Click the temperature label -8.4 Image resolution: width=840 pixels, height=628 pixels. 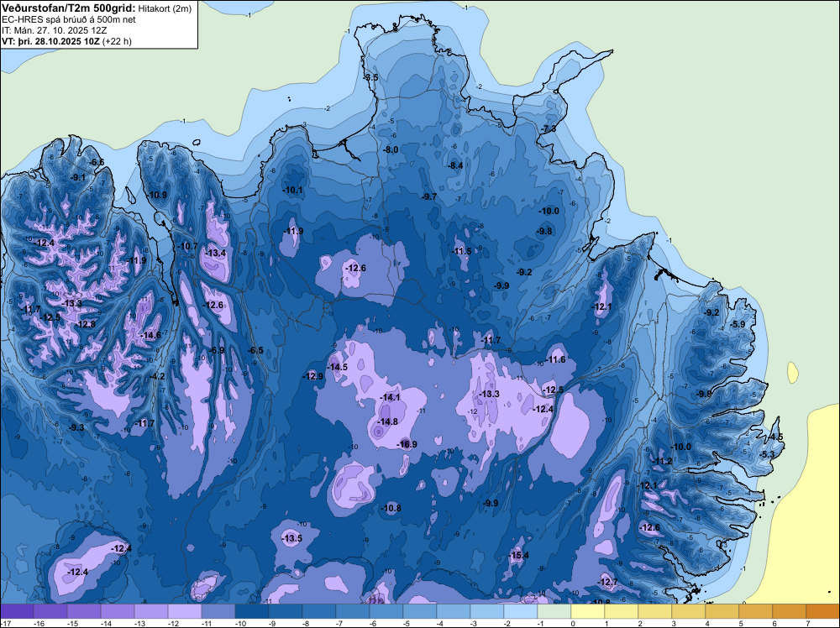(454, 166)
